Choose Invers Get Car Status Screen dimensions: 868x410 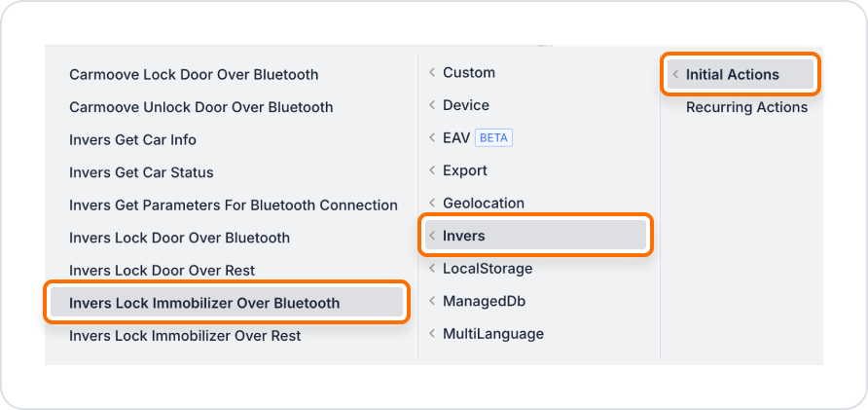point(141,172)
